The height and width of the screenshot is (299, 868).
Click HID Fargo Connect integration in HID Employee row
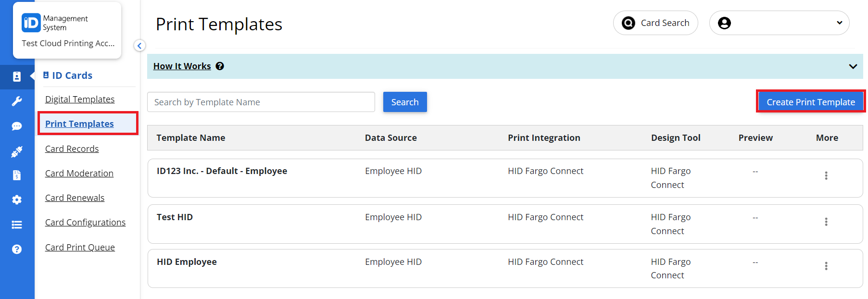545,262
